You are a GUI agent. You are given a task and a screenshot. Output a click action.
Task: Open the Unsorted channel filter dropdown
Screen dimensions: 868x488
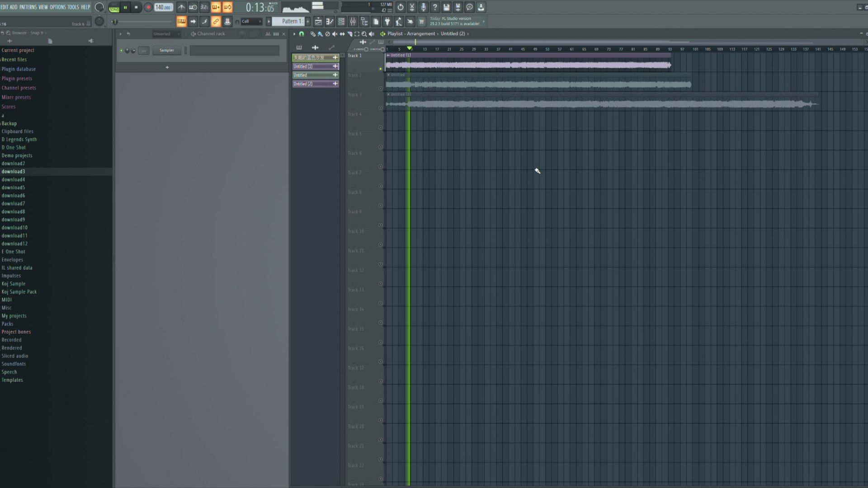point(165,34)
